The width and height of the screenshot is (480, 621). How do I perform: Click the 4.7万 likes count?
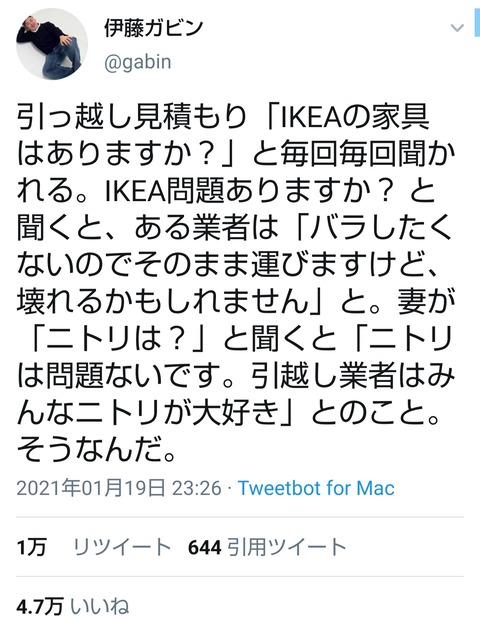40,607
